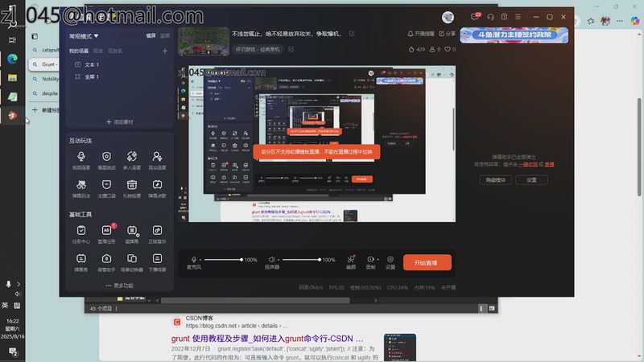This screenshot has height=362, width=644.
Task: Click browser page vertical scrollbar
Action: coord(639,146)
